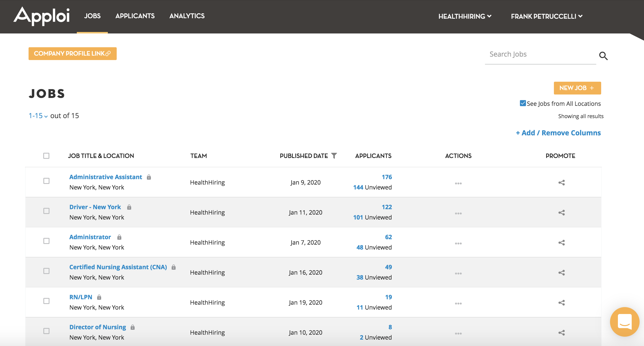Open actions dots for Certified Nursing Assistant
The width and height of the screenshot is (644, 346).
pyautogui.click(x=458, y=273)
